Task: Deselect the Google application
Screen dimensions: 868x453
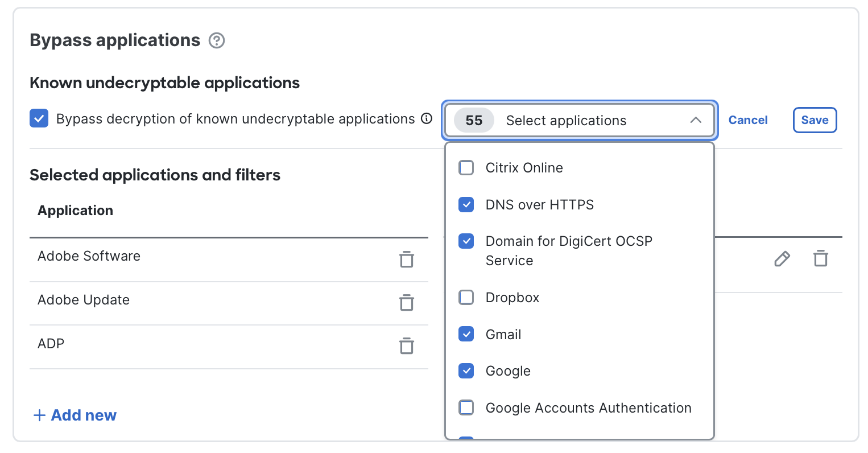Action: pos(466,370)
